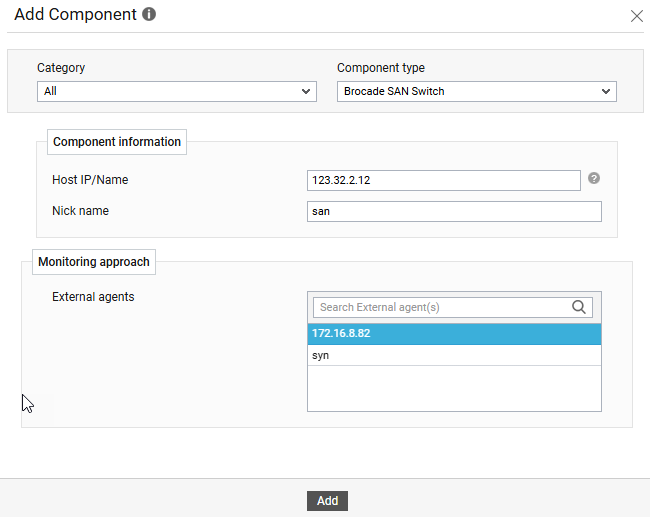Click the magnifier icon in agent search
The width and height of the screenshot is (650, 517).
579,307
